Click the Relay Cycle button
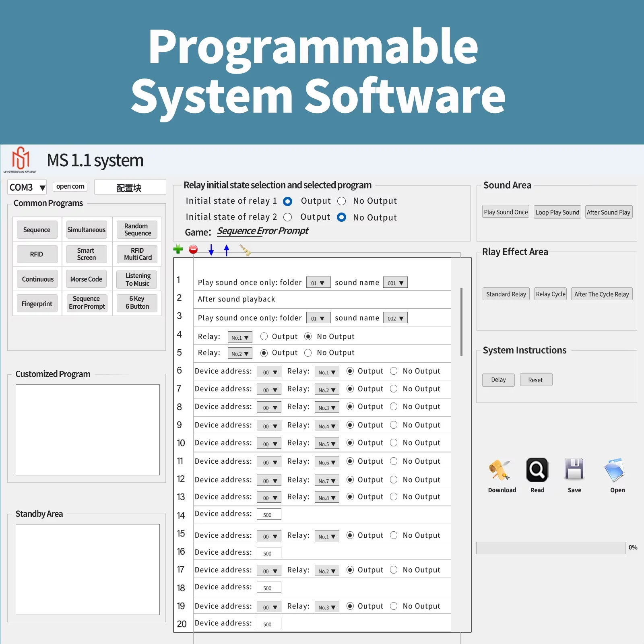This screenshot has width=644, height=644. point(551,294)
